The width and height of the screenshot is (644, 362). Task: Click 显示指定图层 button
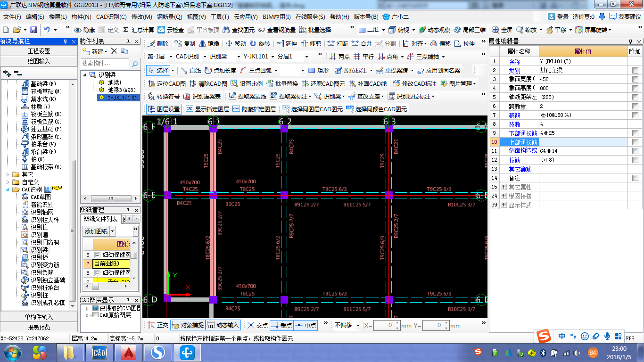[x=207, y=109]
